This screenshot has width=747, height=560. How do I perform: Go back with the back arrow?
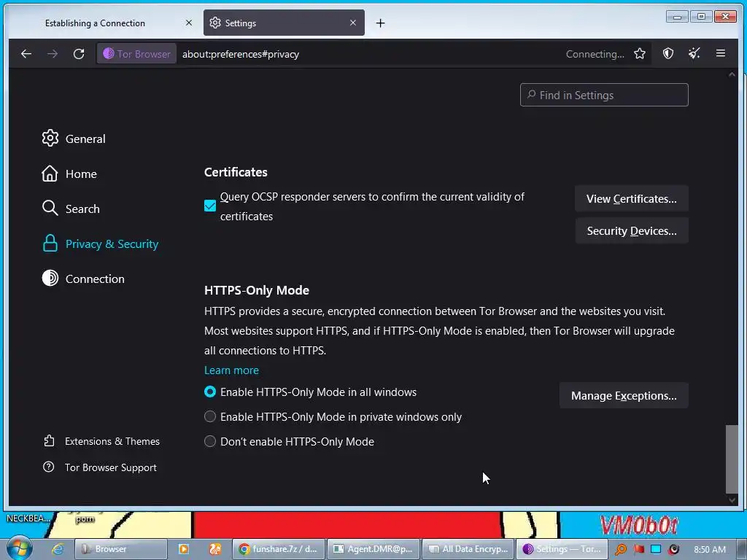(x=26, y=54)
